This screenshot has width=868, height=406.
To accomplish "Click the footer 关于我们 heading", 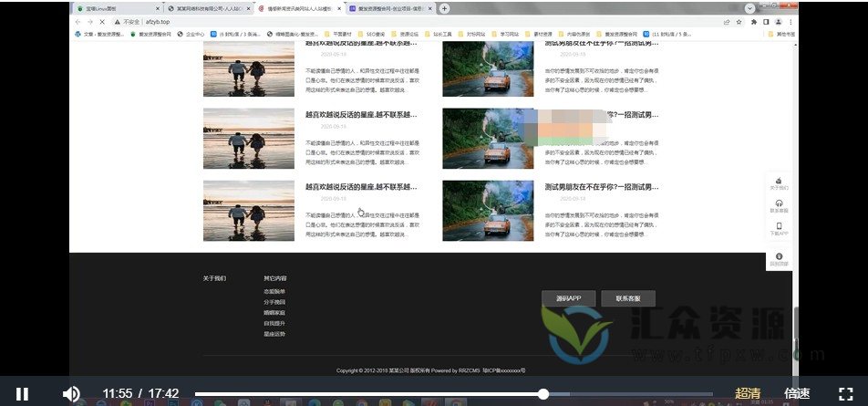I will pyautogui.click(x=214, y=278).
